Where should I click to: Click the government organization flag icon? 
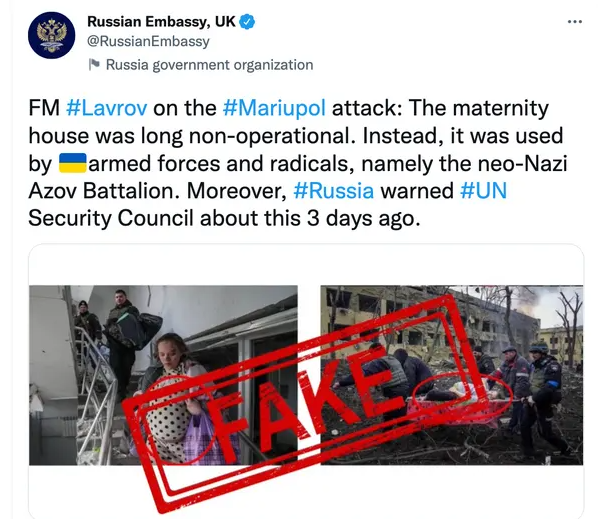pyautogui.click(x=94, y=64)
